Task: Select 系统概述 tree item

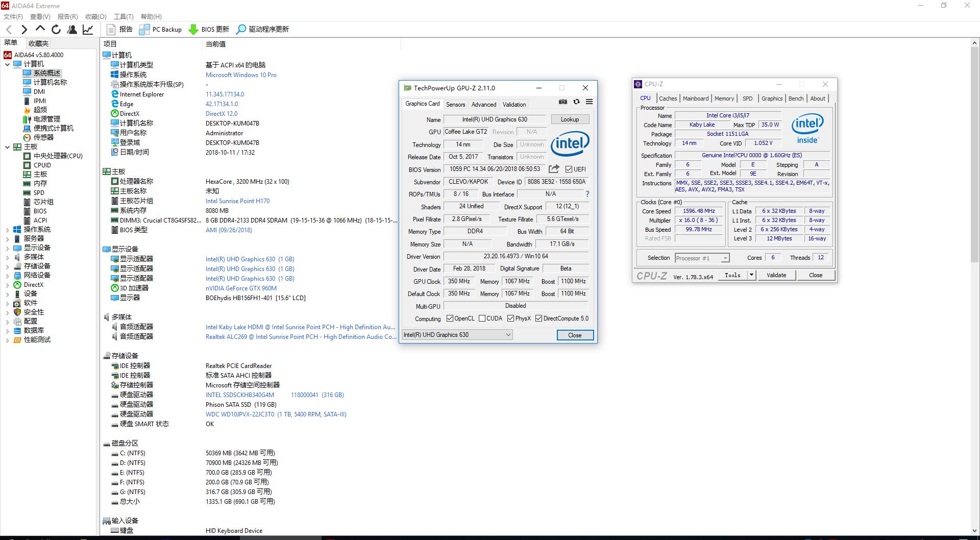Action: (x=42, y=73)
